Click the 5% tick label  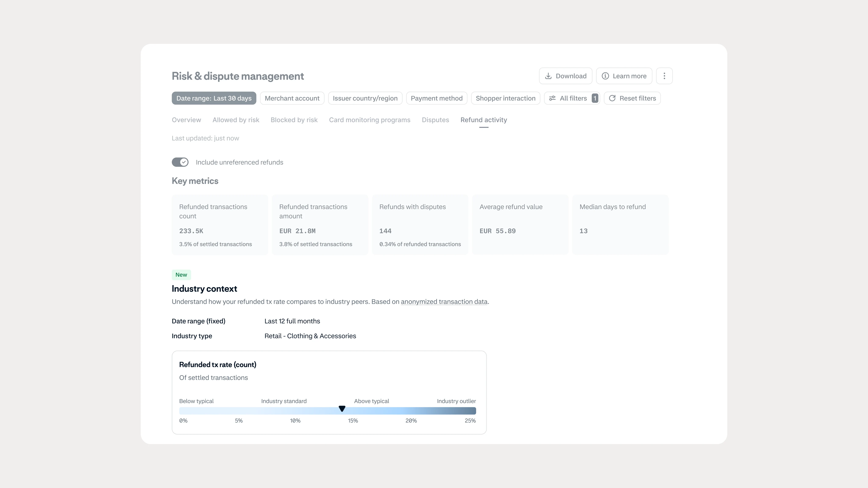[239, 421]
